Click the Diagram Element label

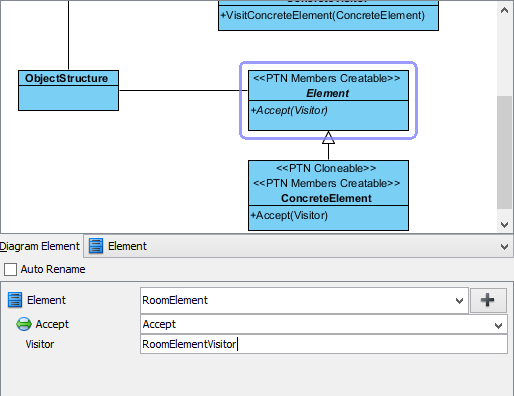coord(40,246)
